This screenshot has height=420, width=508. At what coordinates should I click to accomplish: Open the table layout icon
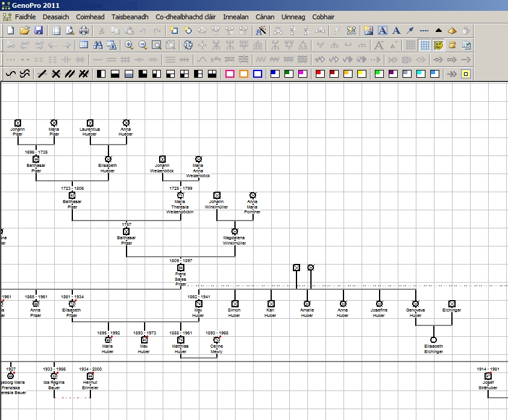coord(84,45)
